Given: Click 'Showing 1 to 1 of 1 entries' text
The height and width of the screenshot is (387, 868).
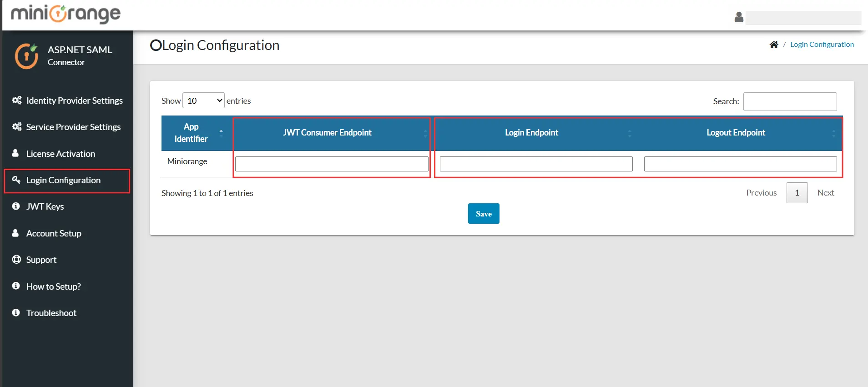Looking at the screenshot, I should [x=207, y=193].
